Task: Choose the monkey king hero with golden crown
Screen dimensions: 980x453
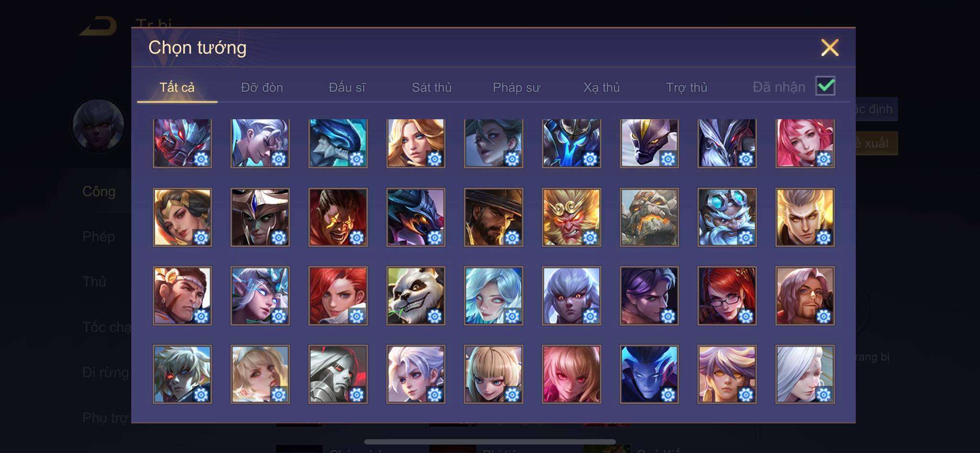Action: 571,217
